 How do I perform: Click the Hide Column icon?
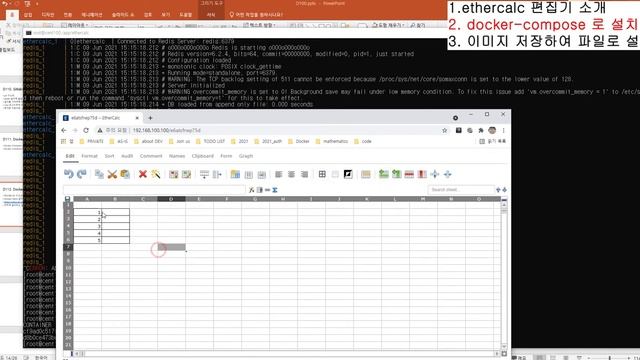tap(448, 174)
